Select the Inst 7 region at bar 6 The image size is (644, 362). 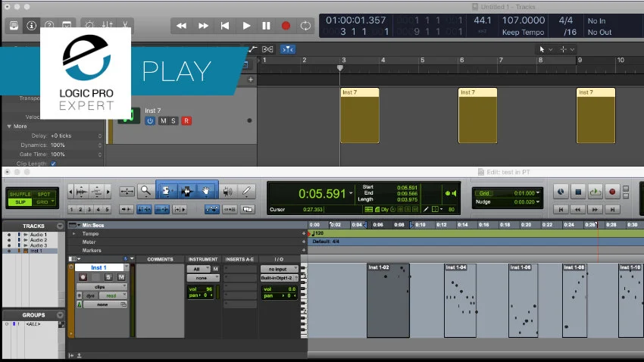pyautogui.click(x=477, y=115)
